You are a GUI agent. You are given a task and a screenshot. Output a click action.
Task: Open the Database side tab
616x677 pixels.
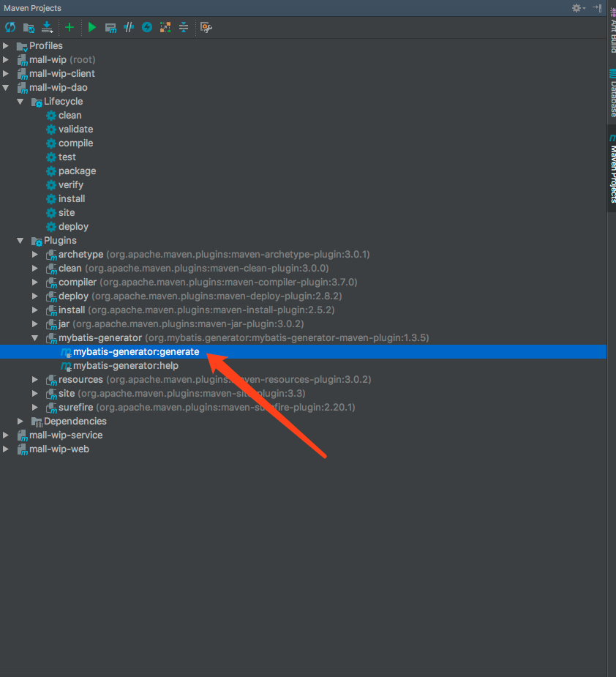click(612, 93)
